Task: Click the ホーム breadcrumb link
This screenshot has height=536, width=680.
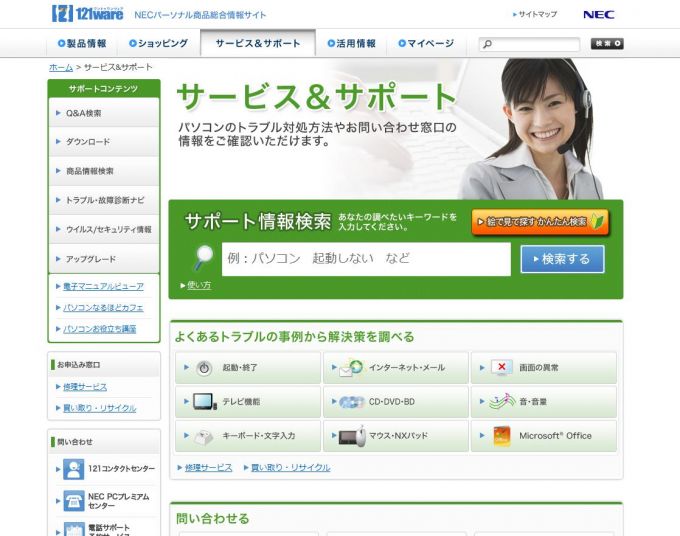Action: coord(61,67)
